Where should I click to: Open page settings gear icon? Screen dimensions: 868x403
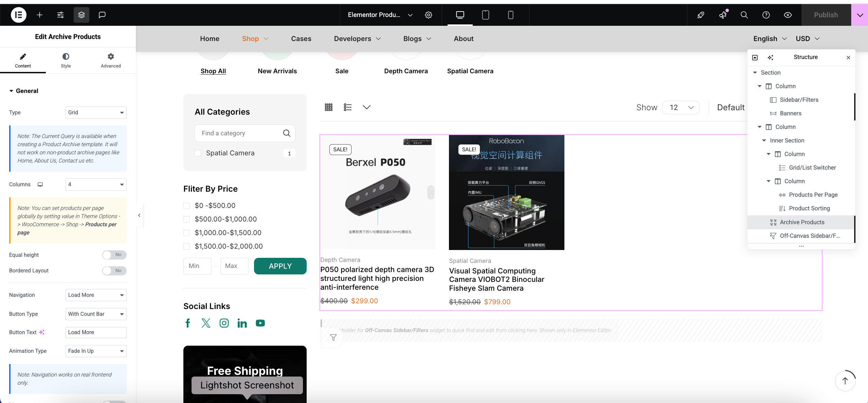pyautogui.click(x=429, y=15)
